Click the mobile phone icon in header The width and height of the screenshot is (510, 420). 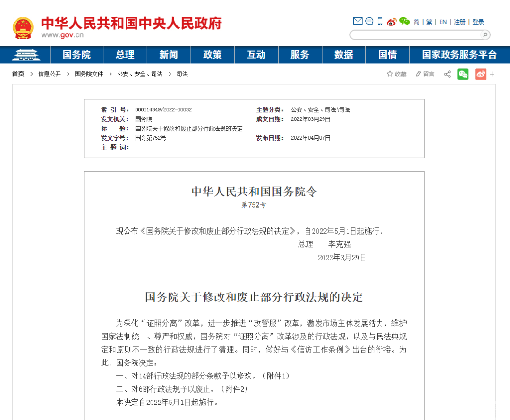pyautogui.click(x=380, y=21)
